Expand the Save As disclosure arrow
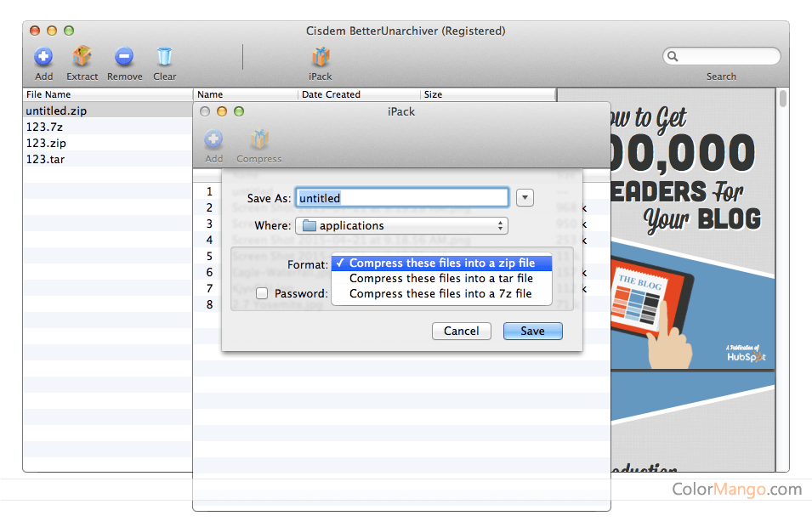The height and width of the screenshot is (527, 812). coord(525,197)
